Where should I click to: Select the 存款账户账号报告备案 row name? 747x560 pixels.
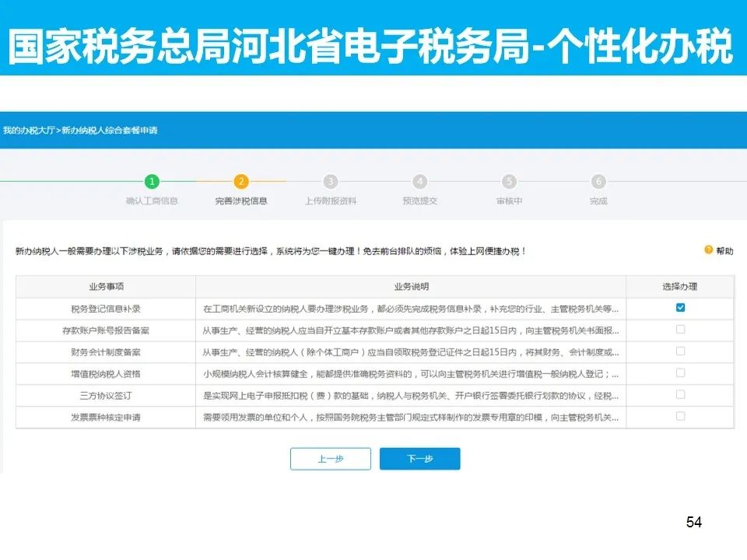point(106,331)
